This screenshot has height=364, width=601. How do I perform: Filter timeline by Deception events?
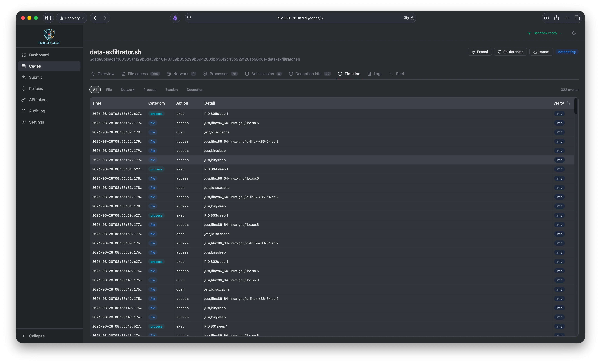(195, 90)
